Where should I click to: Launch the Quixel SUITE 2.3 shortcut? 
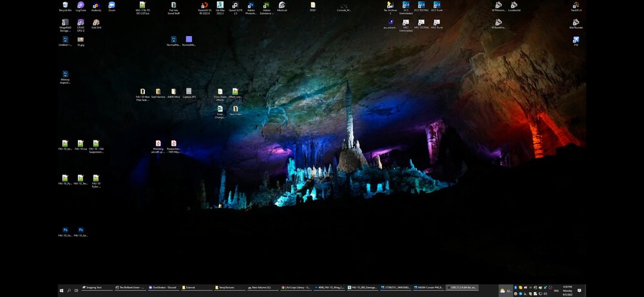(235, 8)
